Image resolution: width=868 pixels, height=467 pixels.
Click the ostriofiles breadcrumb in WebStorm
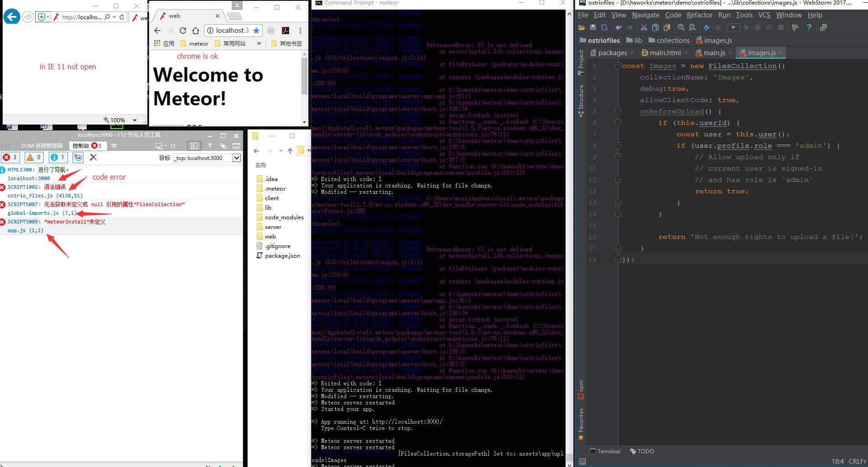point(599,41)
